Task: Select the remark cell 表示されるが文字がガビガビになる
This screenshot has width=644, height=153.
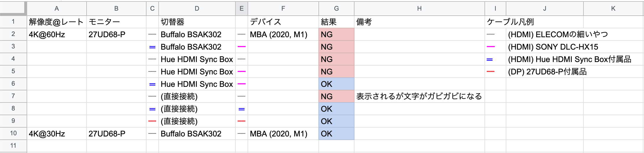Action: tap(419, 96)
